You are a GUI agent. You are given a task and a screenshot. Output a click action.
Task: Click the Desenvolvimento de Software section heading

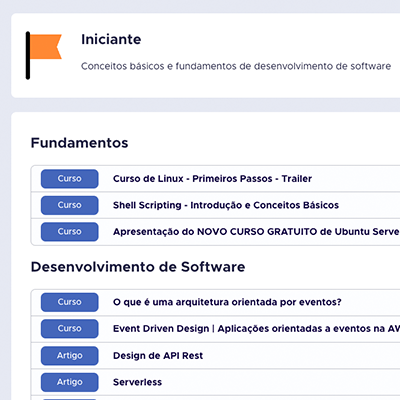coord(138,267)
